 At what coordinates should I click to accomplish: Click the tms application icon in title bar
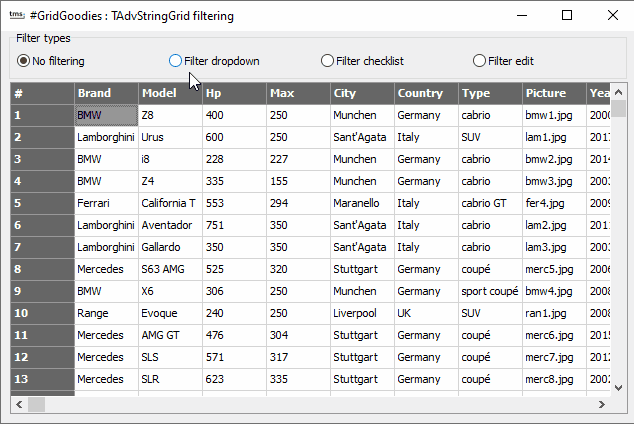[17, 15]
